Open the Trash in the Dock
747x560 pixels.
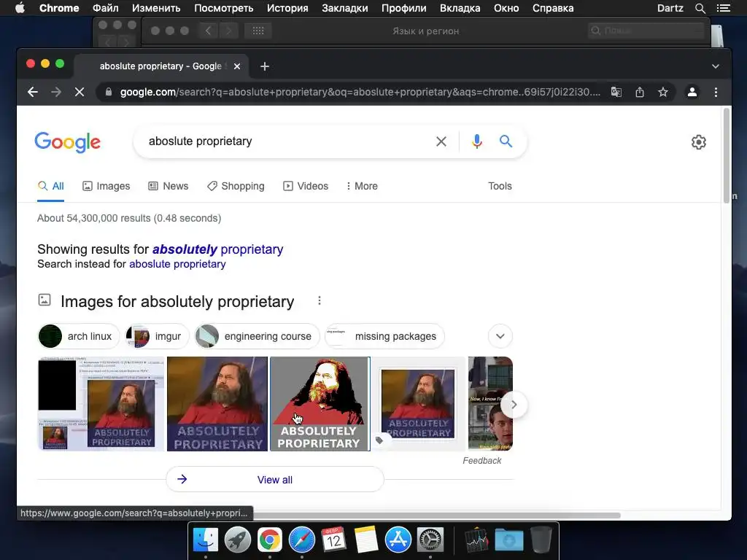541,540
